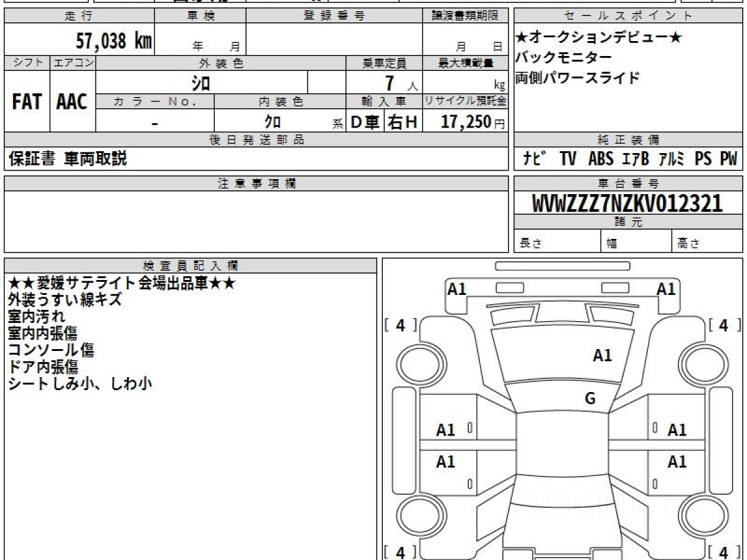747x560 pixels.
Task: Click the 車検 header cell
Action: point(200,16)
